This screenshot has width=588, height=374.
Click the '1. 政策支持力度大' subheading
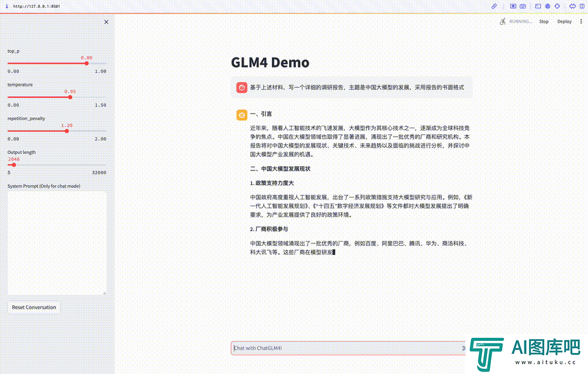272,183
